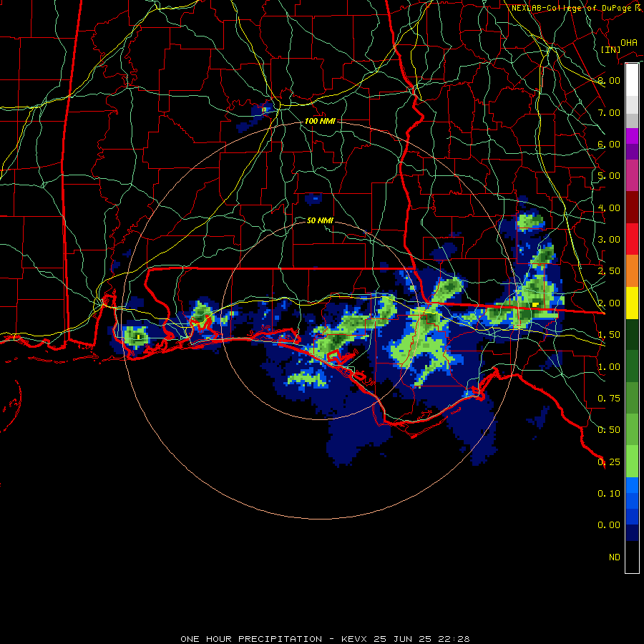
Task: Select the 1.50 legend value
Action: point(609,335)
